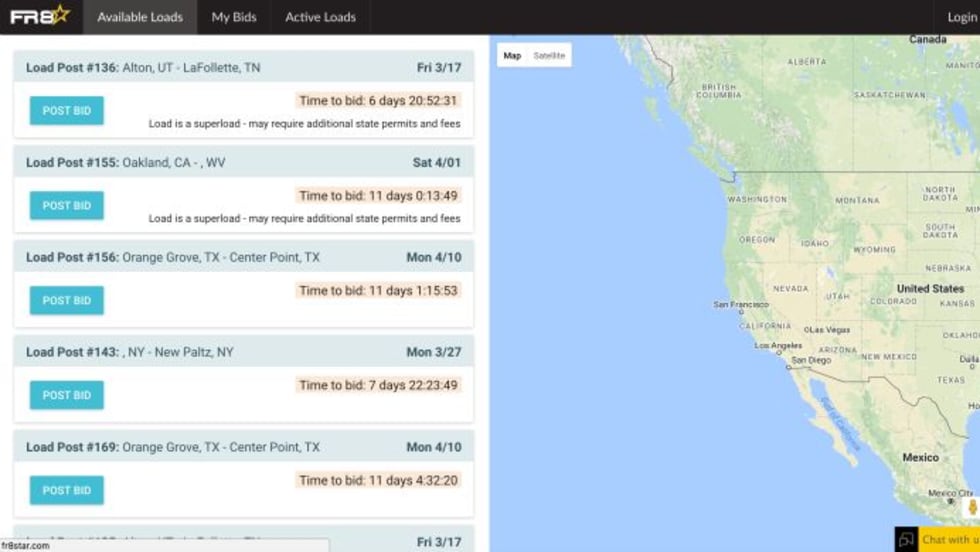Viewport: 980px width, 552px height.
Task: Switch map to Satellite view
Action: click(549, 56)
